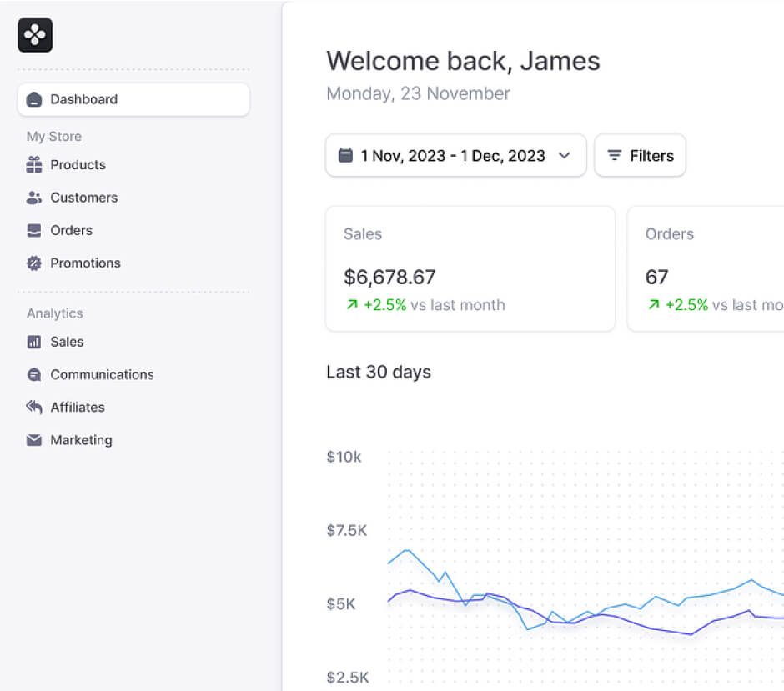784x691 pixels.
Task: Click the filter lines icon
Action: (x=615, y=155)
